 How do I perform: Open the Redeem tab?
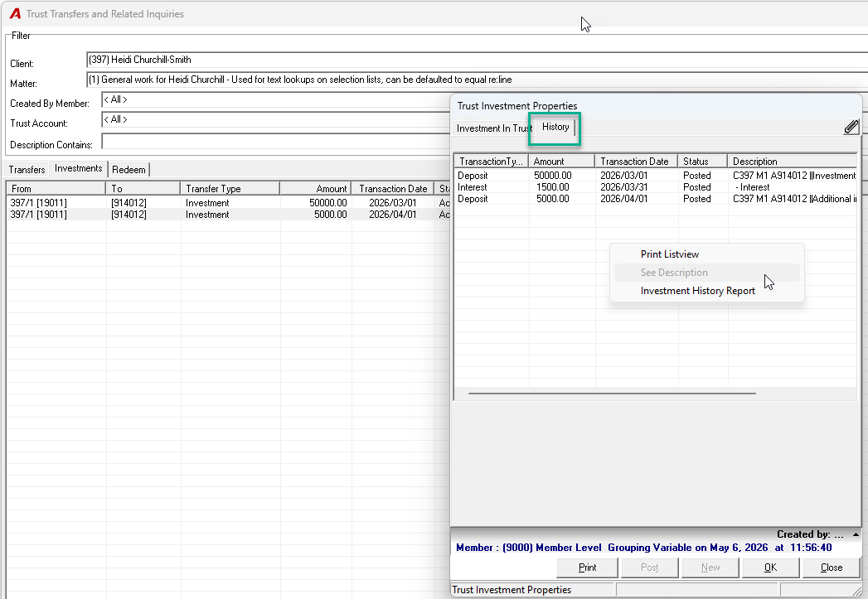point(129,170)
